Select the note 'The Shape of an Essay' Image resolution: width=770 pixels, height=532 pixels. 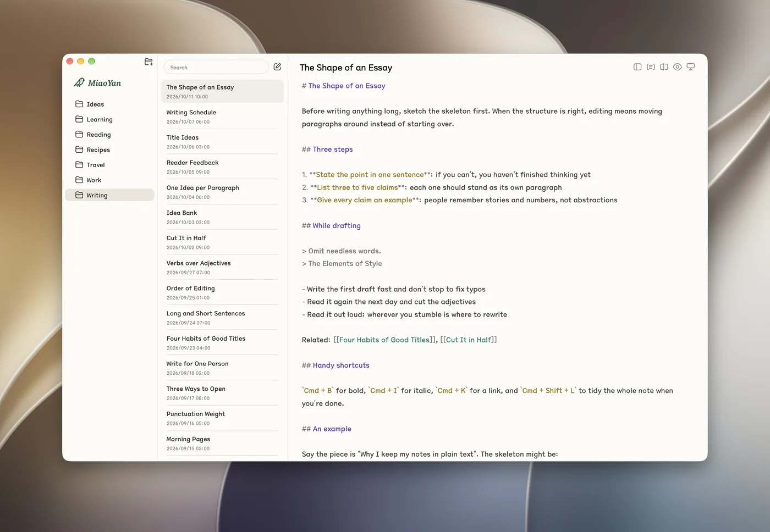pos(222,91)
